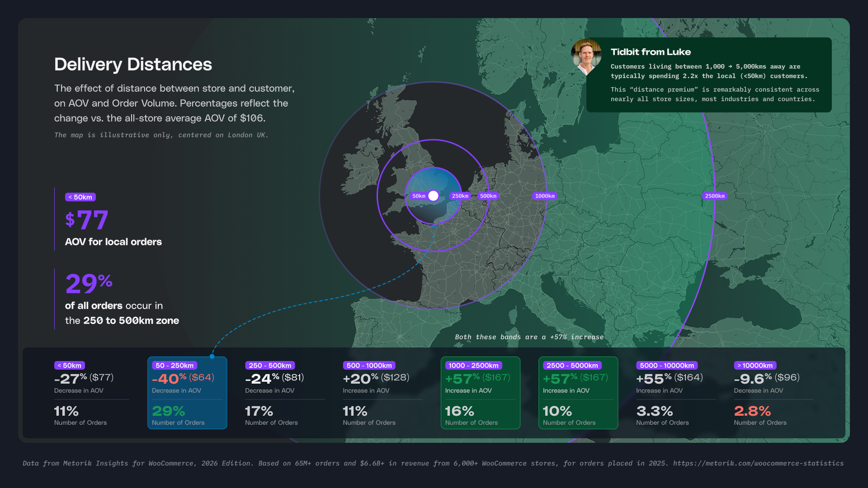Screen dimensions: 868x488
Task: Click the 500km map ring label
Action: tap(488, 196)
